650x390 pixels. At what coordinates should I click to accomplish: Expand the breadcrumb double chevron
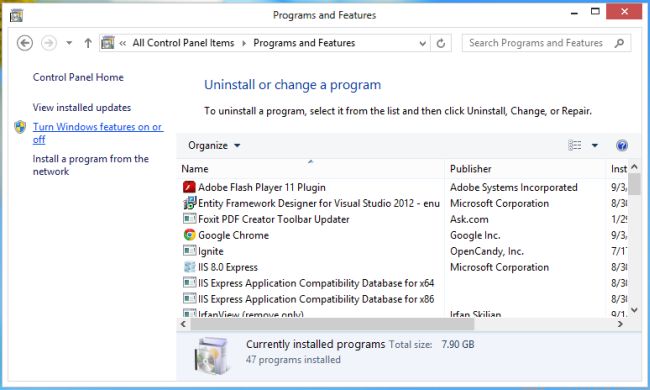click(122, 43)
